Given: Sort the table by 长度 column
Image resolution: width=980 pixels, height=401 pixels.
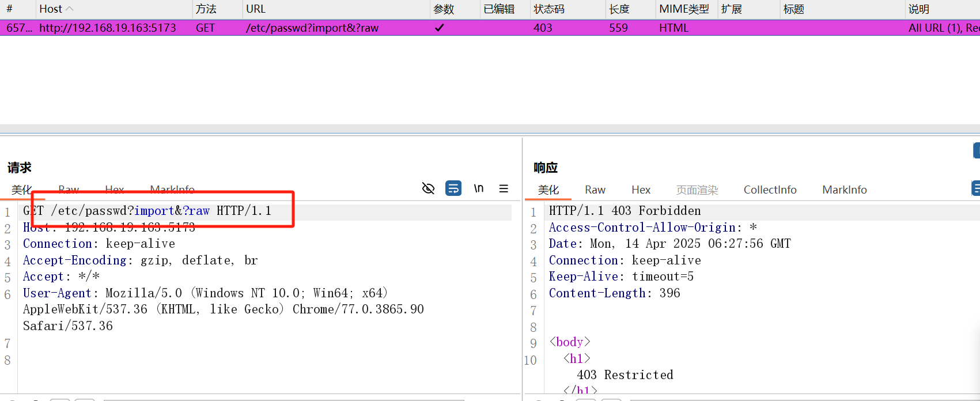Looking at the screenshot, I should click(619, 9).
